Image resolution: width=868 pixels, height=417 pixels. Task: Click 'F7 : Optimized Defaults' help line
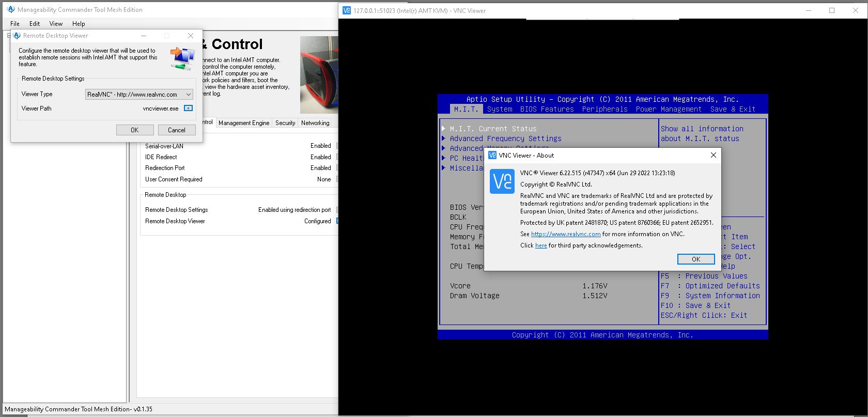pos(710,286)
